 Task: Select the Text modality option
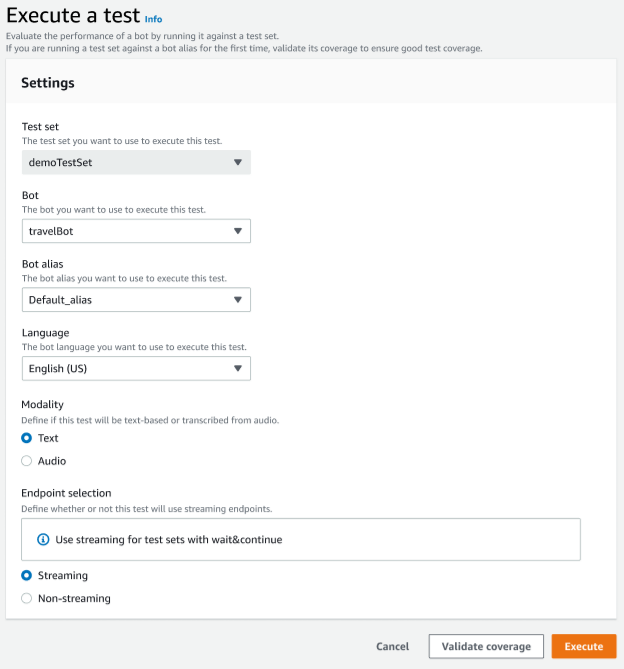coord(27,438)
